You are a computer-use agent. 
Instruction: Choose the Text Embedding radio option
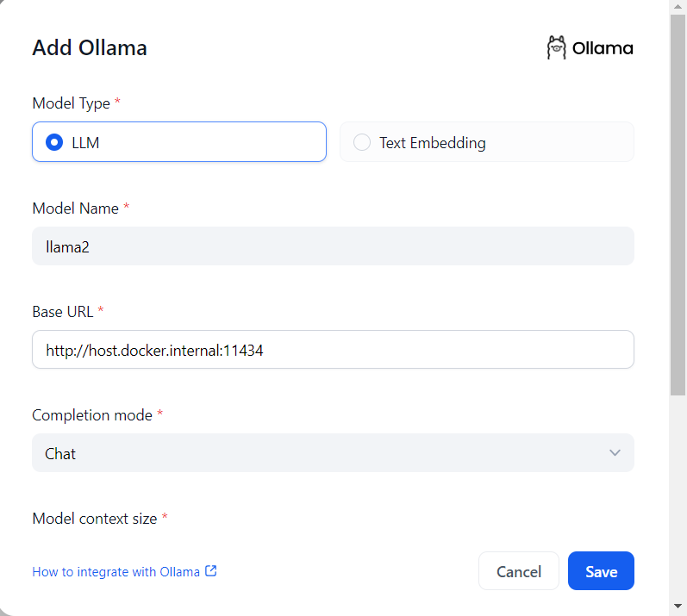coord(363,142)
